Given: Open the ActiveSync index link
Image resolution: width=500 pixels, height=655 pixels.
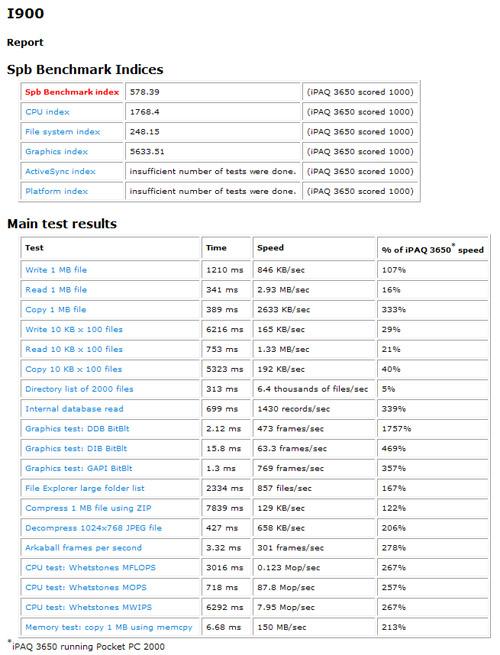Looking at the screenshot, I should 60,171.
